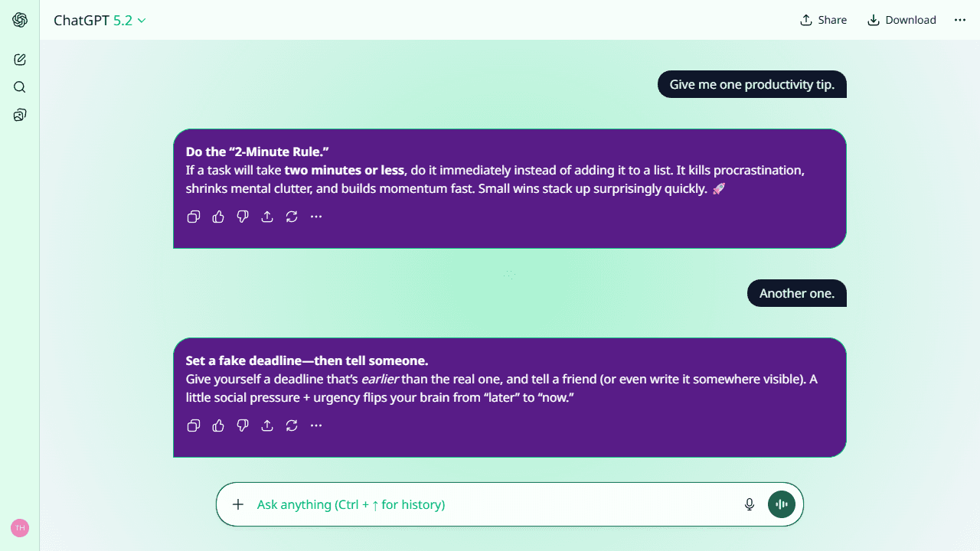Open the TH profile avatar
This screenshot has width=980, height=551.
coord(19,528)
